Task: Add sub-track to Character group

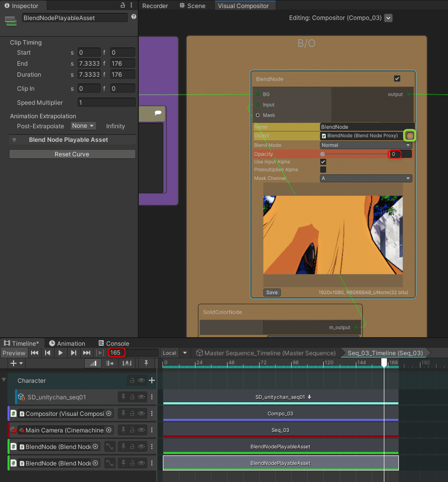Action: pos(151,381)
